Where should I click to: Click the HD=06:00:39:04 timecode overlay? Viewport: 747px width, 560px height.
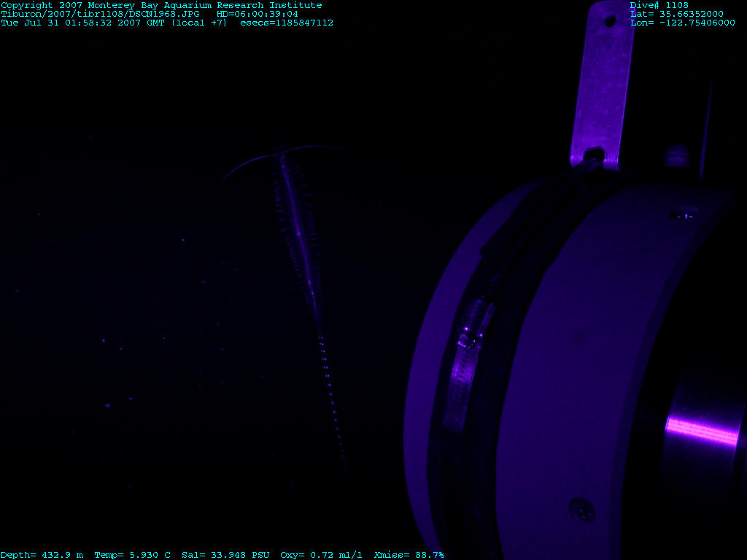pos(257,14)
